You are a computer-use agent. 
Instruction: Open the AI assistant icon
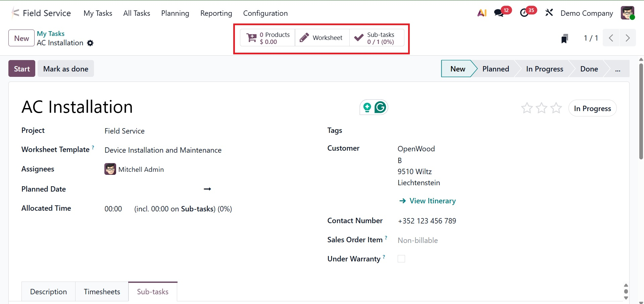482,13
